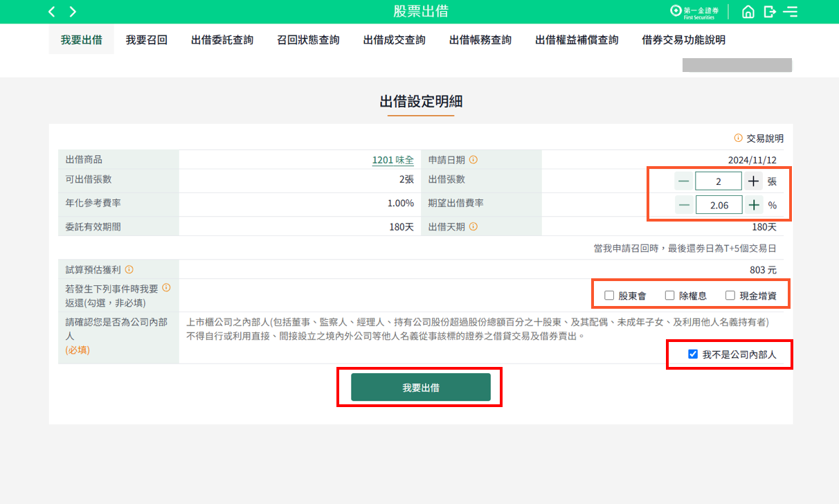Click the back arrow in header

[51, 12]
